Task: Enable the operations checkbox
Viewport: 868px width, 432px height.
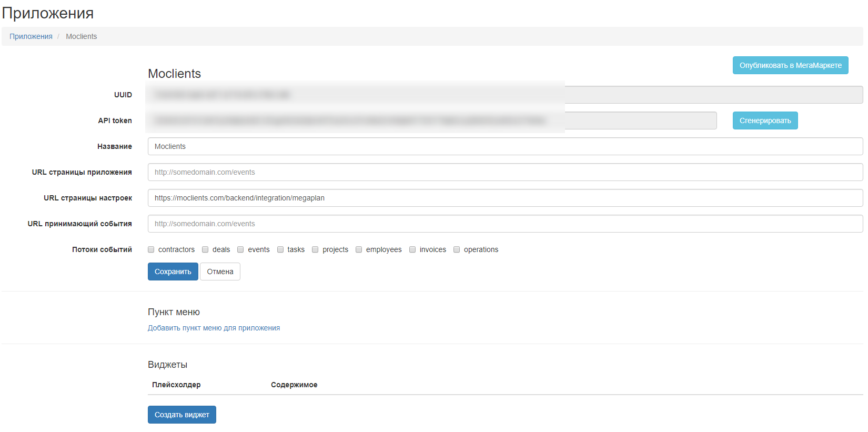Action: tap(457, 249)
